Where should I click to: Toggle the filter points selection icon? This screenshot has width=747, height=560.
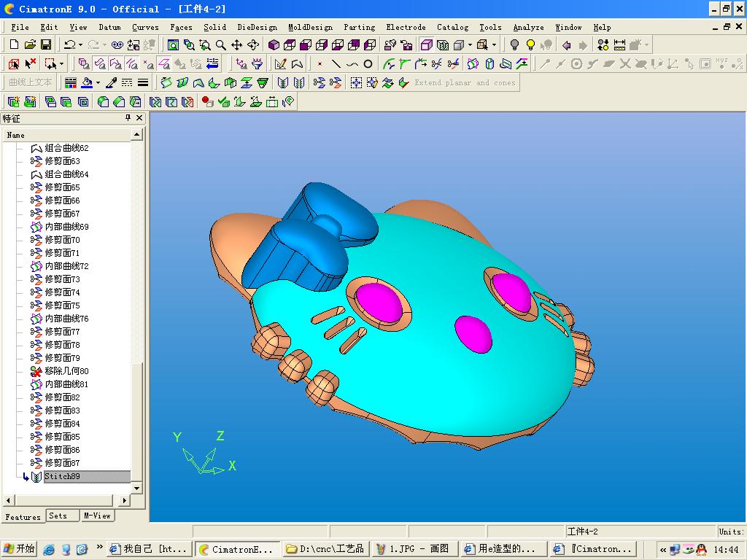[148, 63]
